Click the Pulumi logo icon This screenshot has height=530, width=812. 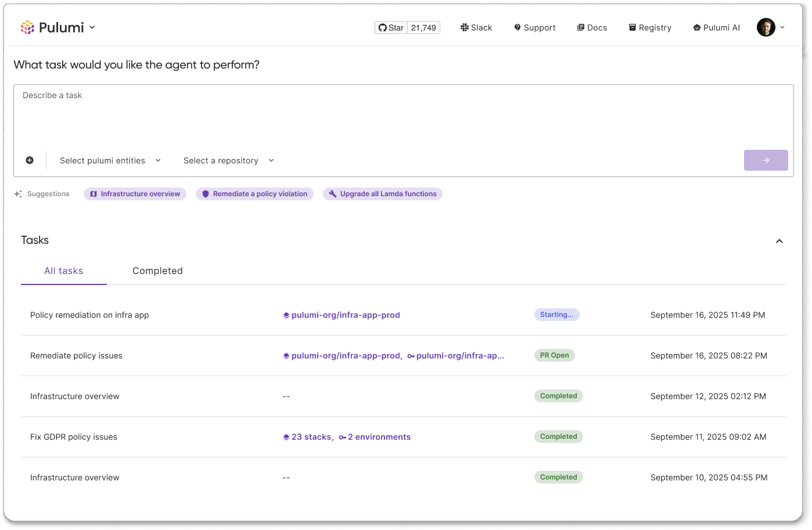click(x=27, y=27)
